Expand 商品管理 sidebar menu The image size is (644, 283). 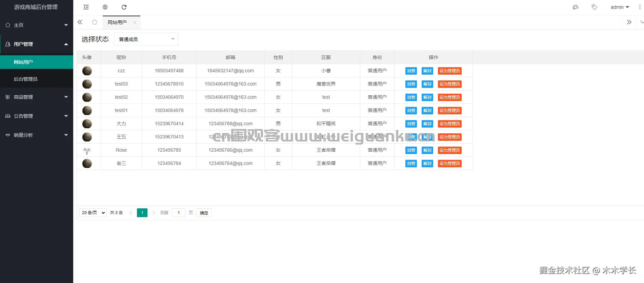[x=37, y=97]
